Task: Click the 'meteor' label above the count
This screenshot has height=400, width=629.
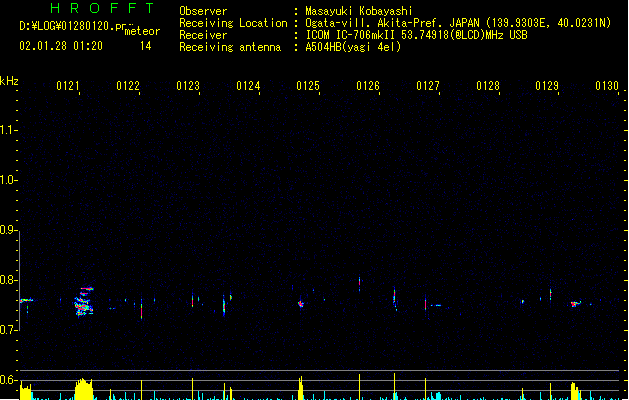Action: [142, 31]
